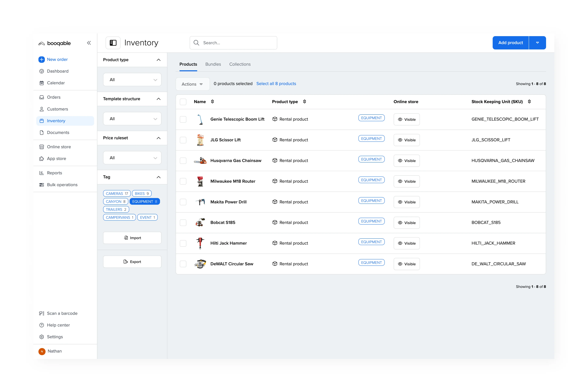The height and width of the screenshot is (392, 588).
Task: Tick the select-all checkbox in table header
Action: [183, 102]
